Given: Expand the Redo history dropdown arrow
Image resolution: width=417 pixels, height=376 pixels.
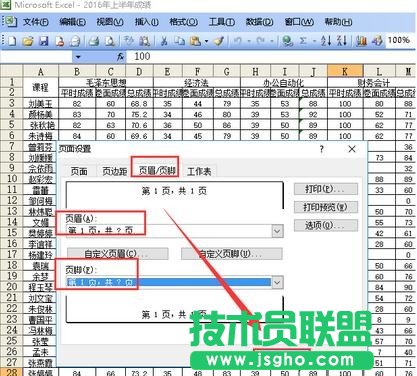Looking at the screenshot, I should point(272,41).
